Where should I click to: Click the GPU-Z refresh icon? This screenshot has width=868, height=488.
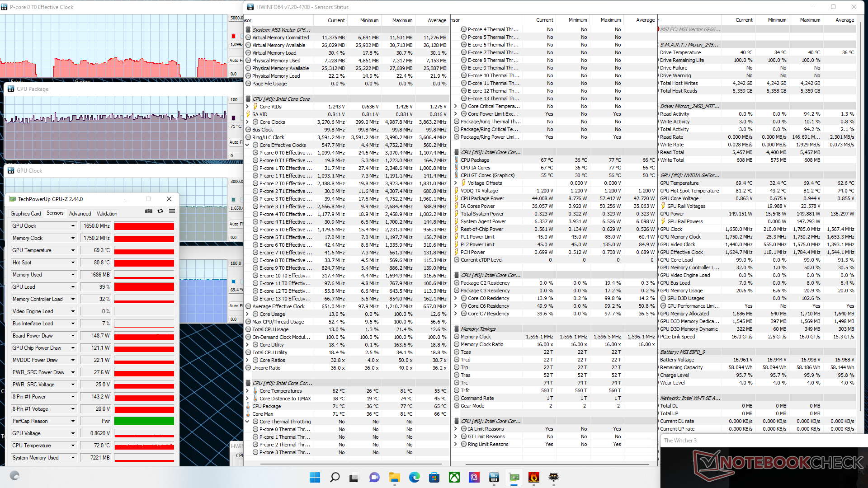(160, 211)
